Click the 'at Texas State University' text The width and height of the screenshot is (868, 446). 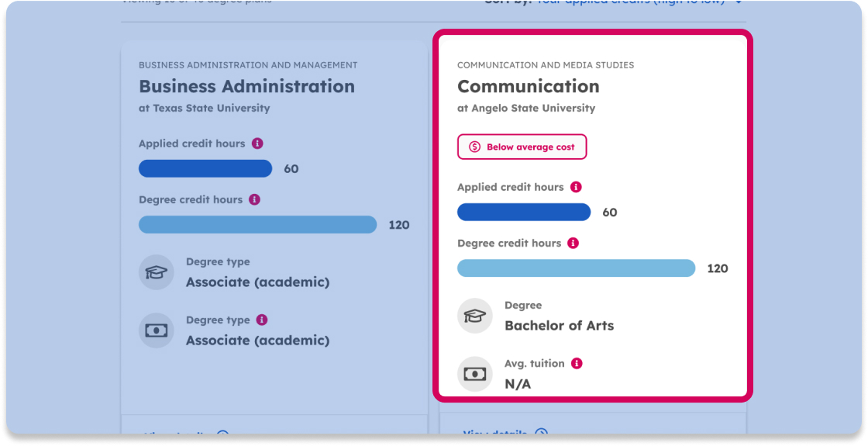coord(205,108)
